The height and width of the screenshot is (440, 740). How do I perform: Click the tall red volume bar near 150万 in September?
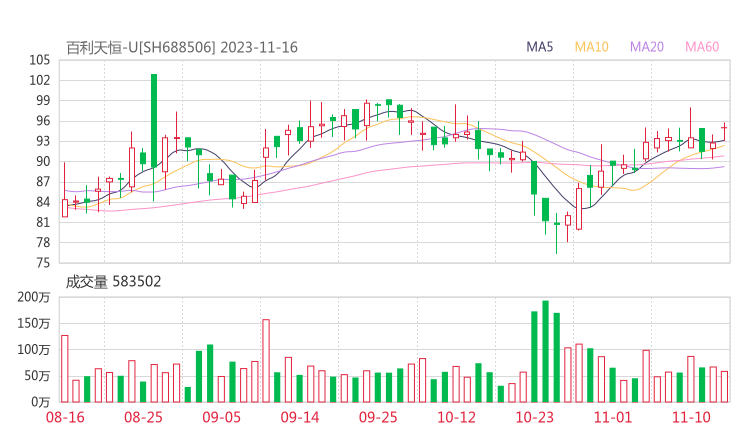pos(266,361)
